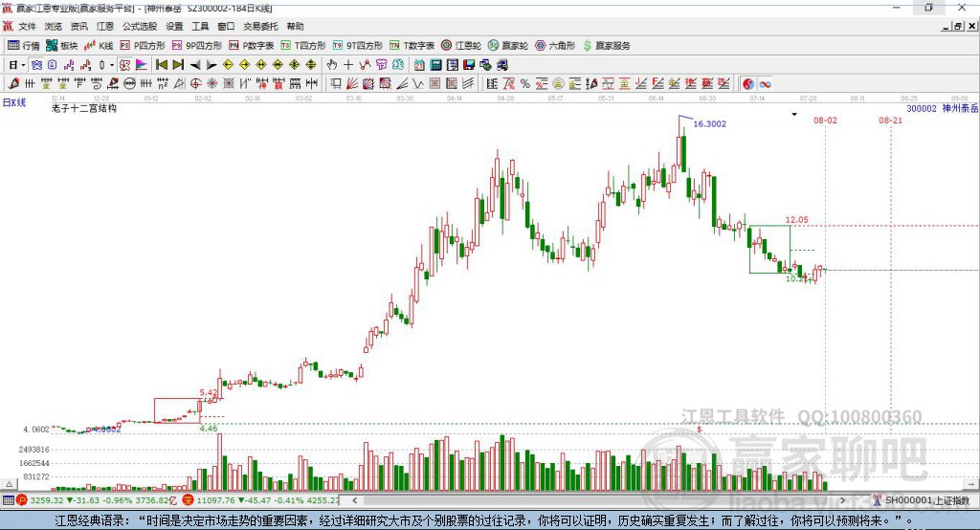980x530 pixels.
Task: Click the 08-21 date marker
Action: tap(891, 120)
